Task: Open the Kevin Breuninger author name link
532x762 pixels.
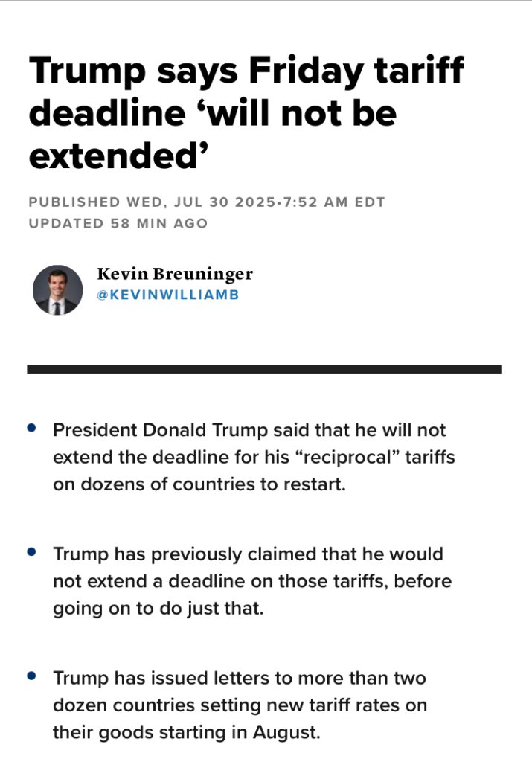Action: [x=175, y=274]
